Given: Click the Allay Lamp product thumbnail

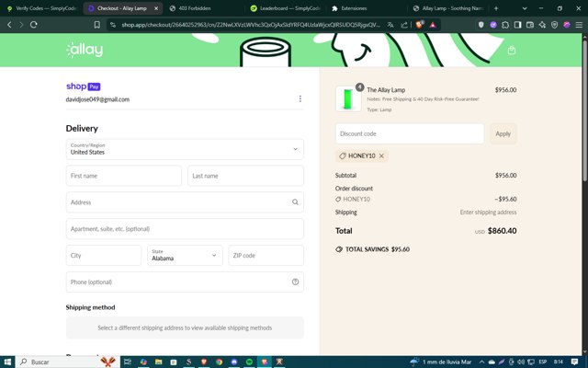Looking at the screenshot, I should (348, 98).
